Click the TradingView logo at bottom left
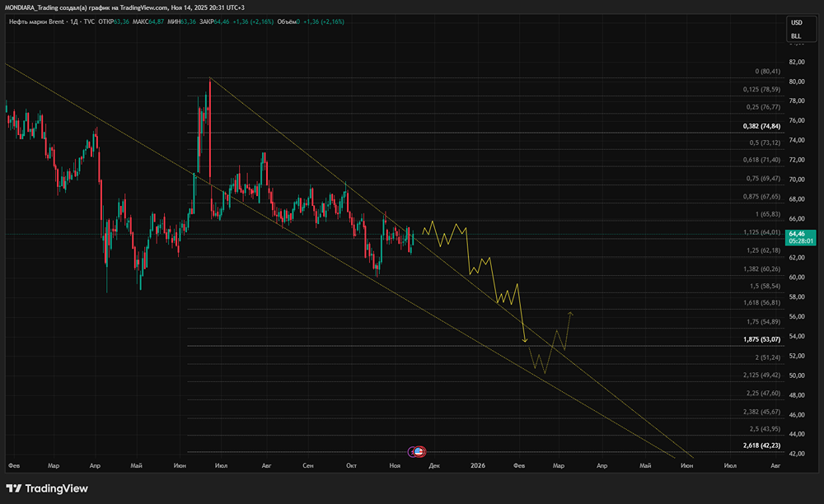This screenshot has height=504, width=824. coord(47,488)
